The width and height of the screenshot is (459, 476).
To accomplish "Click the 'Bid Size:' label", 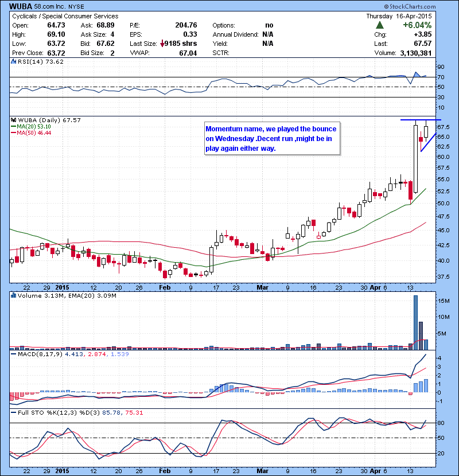I will click(x=92, y=53).
